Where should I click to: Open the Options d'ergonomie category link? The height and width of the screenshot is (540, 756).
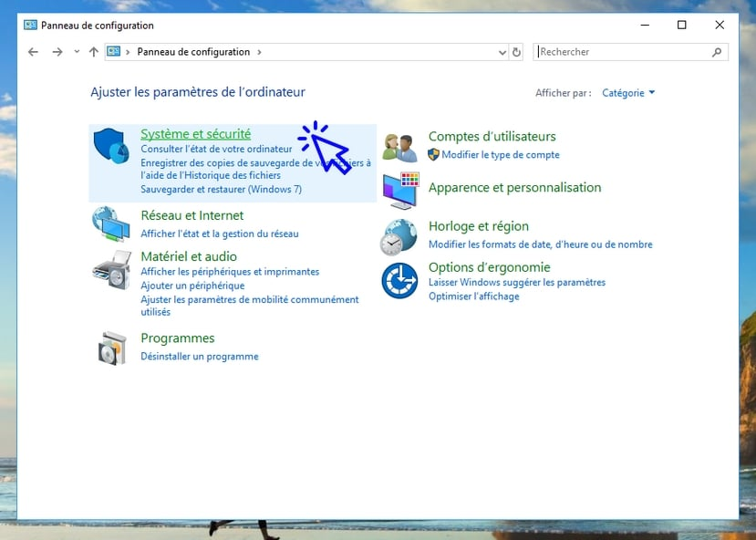490,267
